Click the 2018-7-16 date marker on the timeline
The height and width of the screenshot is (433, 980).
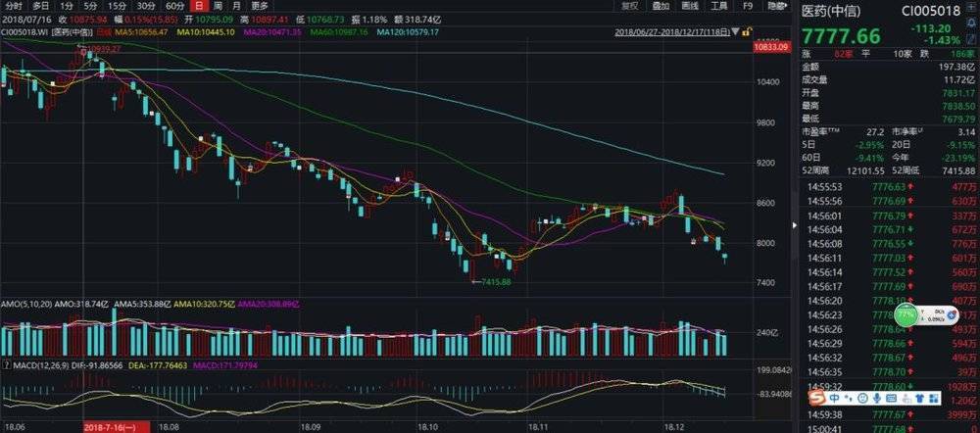click(x=116, y=427)
